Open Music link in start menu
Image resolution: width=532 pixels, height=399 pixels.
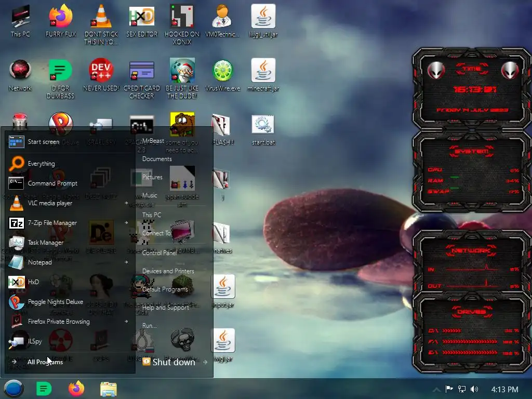[x=150, y=195]
